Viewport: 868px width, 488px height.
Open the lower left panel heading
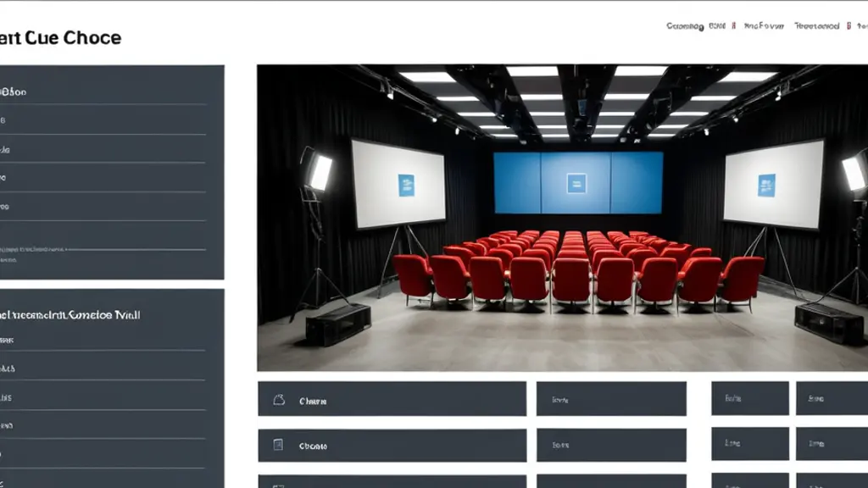tap(70, 315)
